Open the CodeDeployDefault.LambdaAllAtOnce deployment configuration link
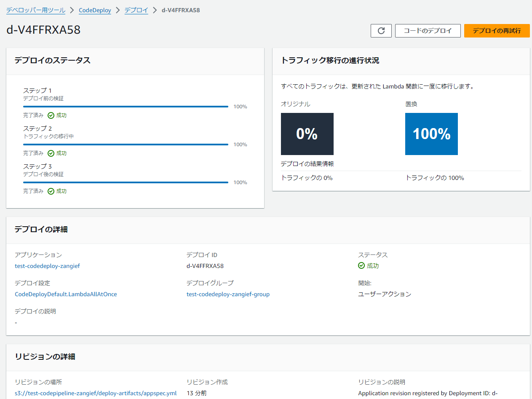The image size is (532, 399). tap(66, 294)
